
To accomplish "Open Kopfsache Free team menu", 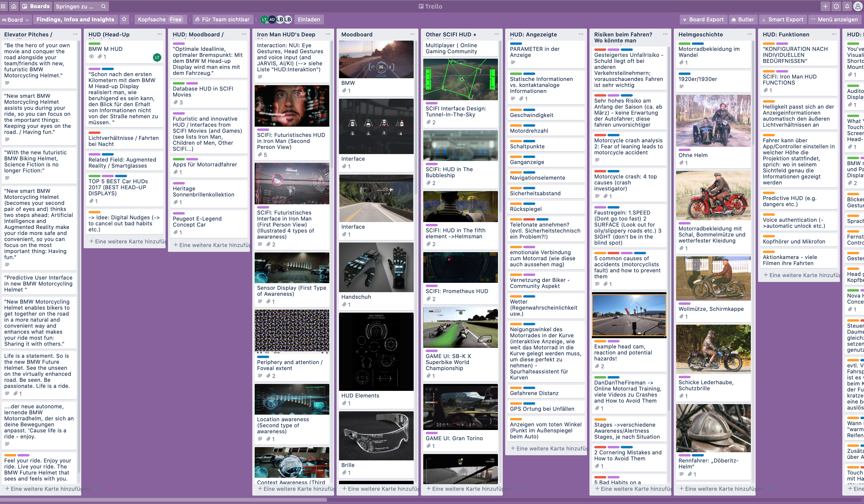I will (x=160, y=20).
